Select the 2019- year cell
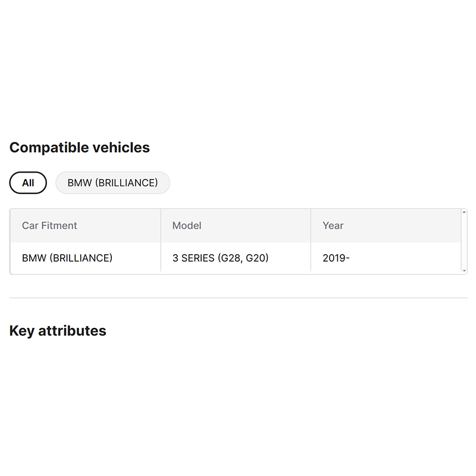The width and height of the screenshot is (476, 476). pos(336,258)
